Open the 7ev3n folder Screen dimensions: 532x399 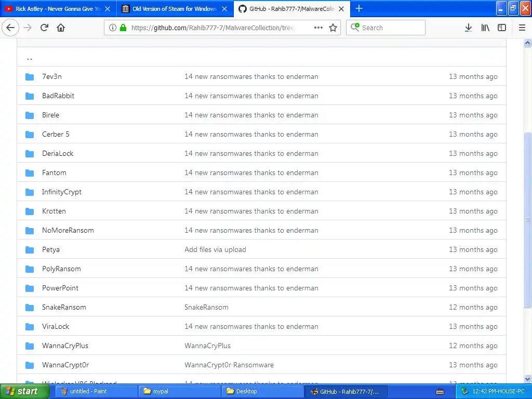[52, 77]
